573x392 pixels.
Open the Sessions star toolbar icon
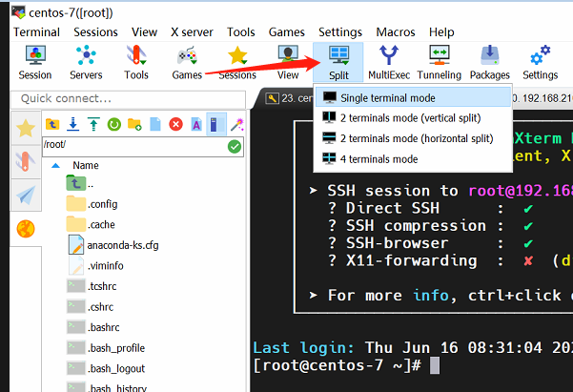(x=237, y=62)
